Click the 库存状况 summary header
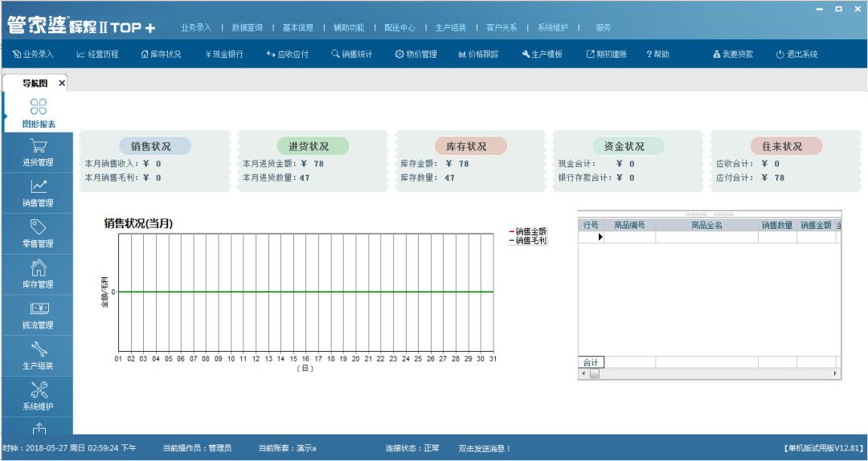This screenshot has height=461, width=868. [x=466, y=146]
